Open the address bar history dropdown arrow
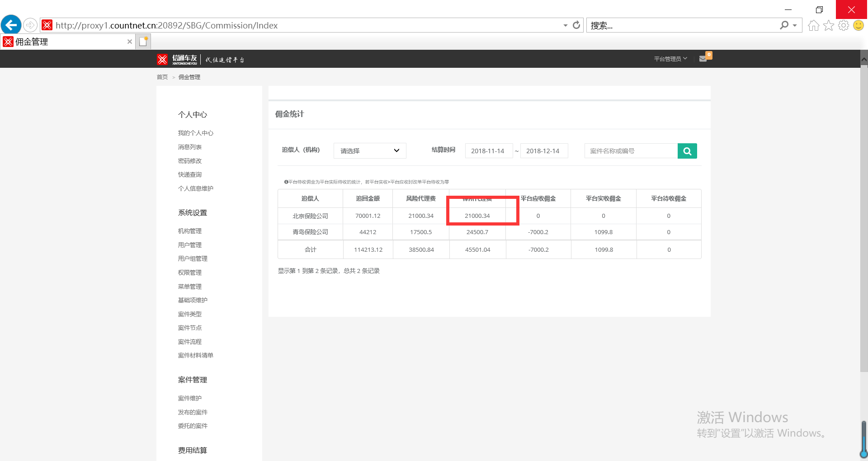 [565, 26]
